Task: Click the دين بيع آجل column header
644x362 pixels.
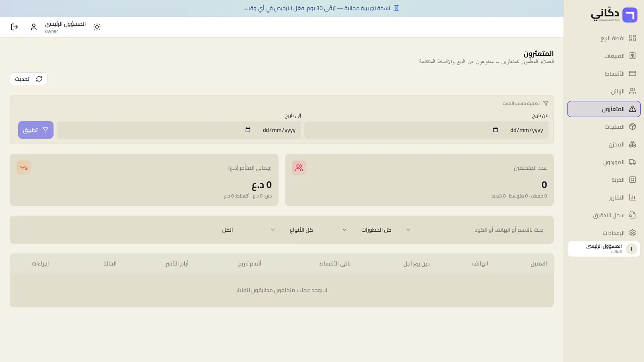Action: (417, 263)
